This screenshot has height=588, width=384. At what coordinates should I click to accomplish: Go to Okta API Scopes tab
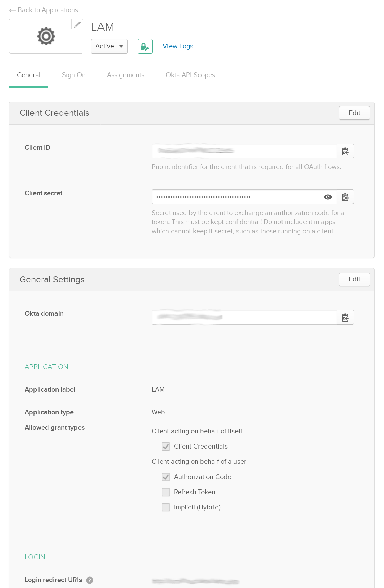pyautogui.click(x=190, y=75)
